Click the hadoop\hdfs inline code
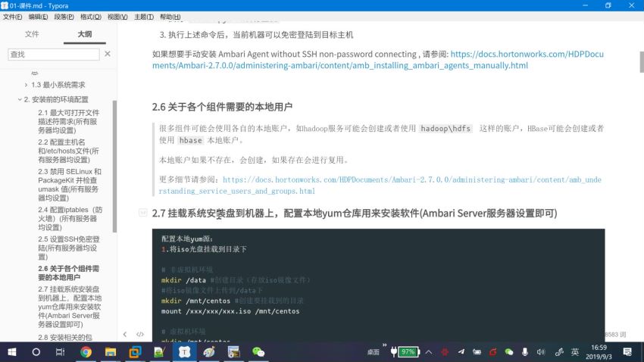 tap(445, 129)
